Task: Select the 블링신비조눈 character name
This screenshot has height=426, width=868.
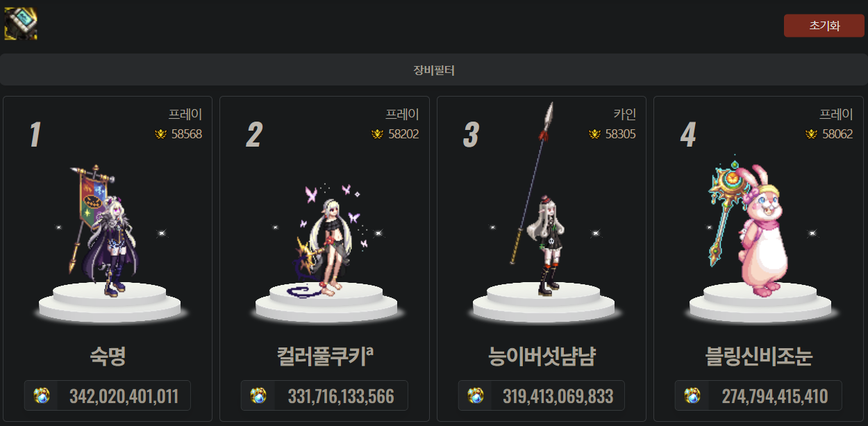Action: point(758,357)
